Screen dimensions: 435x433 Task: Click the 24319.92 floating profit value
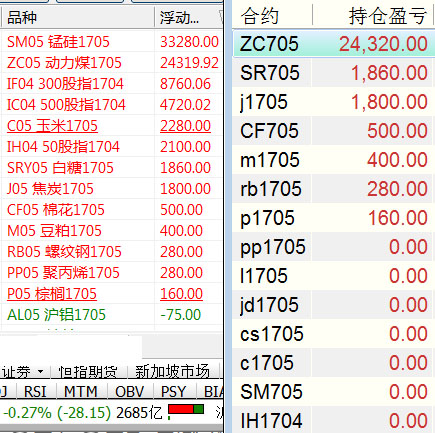coord(189,63)
